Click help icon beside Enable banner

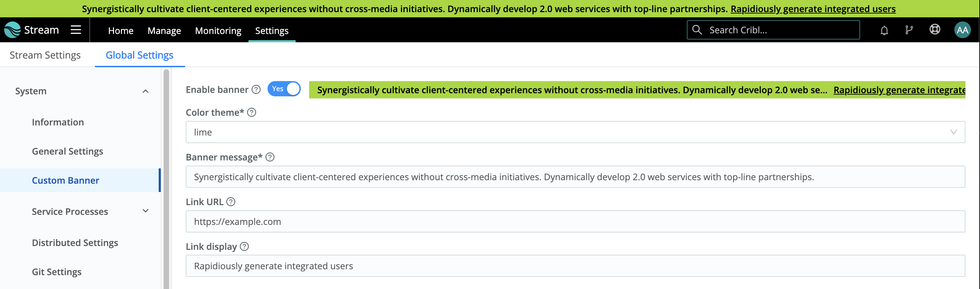(x=256, y=90)
